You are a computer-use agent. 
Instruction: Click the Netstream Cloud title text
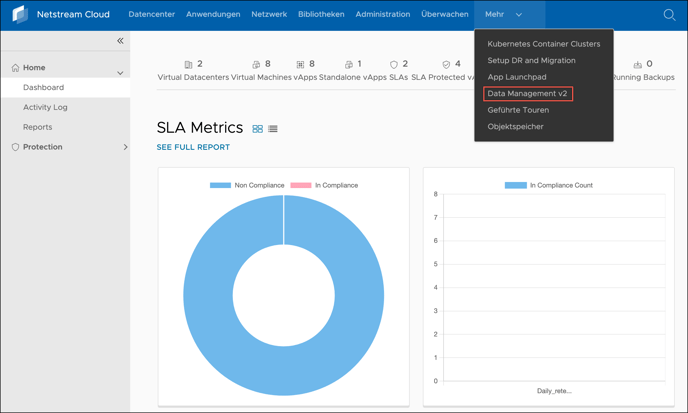pyautogui.click(x=73, y=14)
